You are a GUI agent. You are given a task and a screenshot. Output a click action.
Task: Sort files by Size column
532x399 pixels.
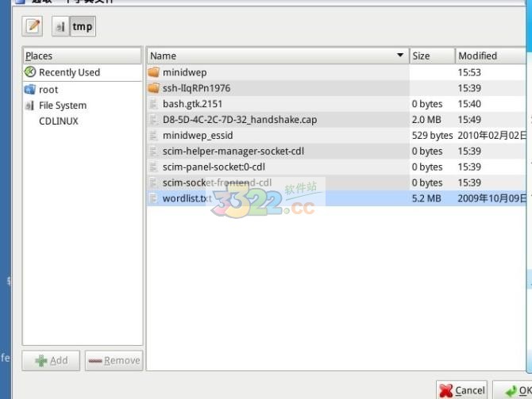432,56
